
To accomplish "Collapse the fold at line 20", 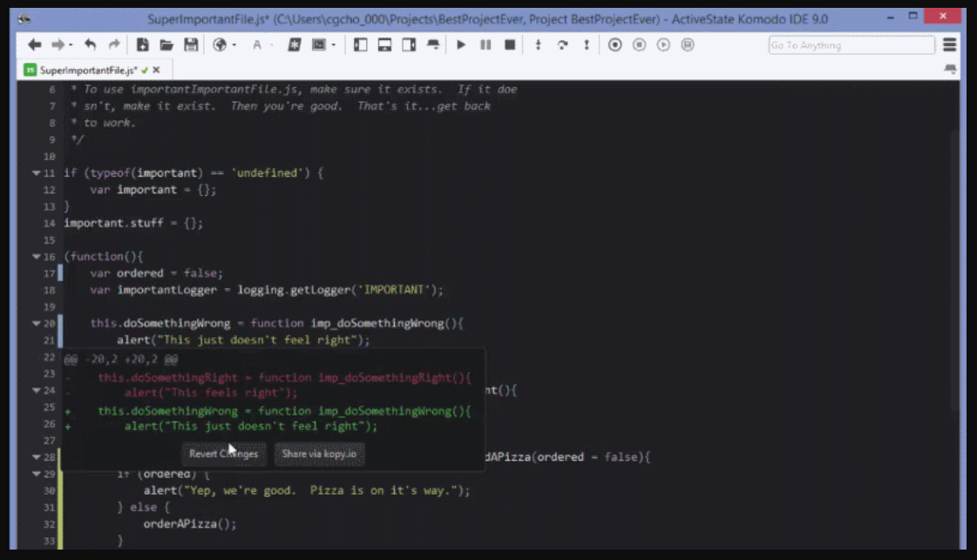I will [x=36, y=323].
